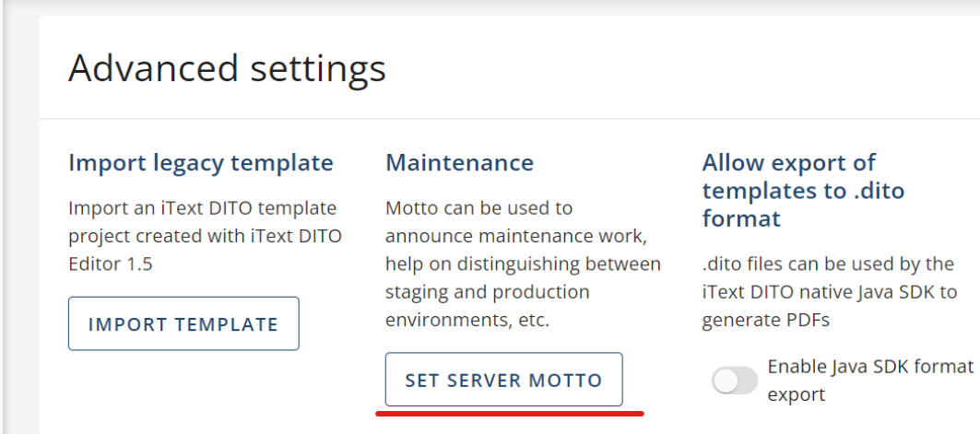Click the 'environments, etc.' text

tap(466, 320)
